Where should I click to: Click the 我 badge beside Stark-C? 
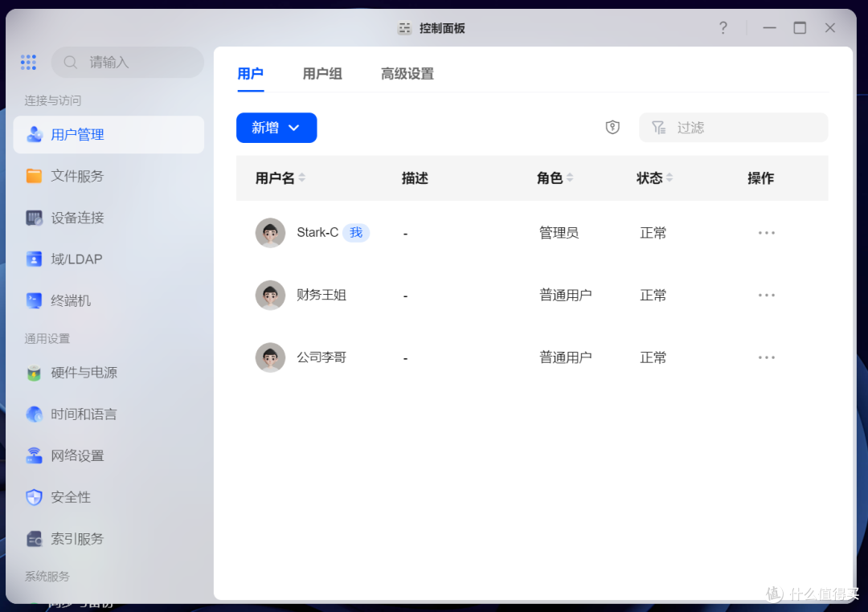coord(356,232)
